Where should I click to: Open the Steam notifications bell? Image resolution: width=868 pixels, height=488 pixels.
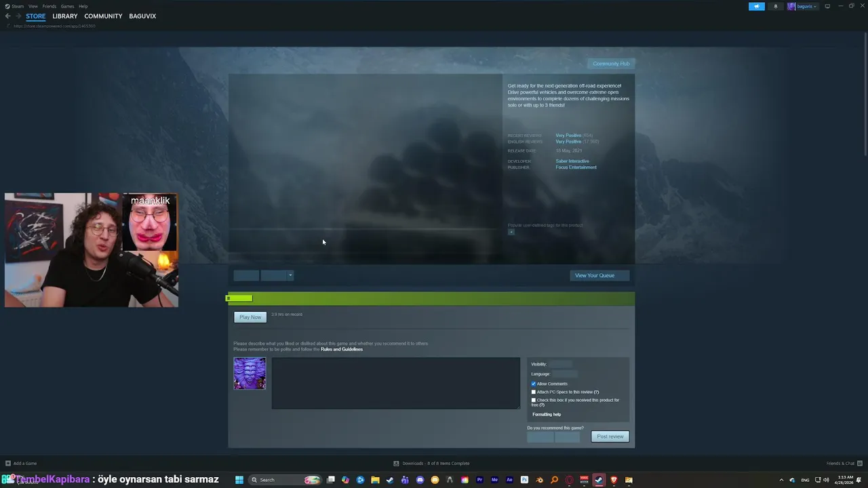coord(775,6)
